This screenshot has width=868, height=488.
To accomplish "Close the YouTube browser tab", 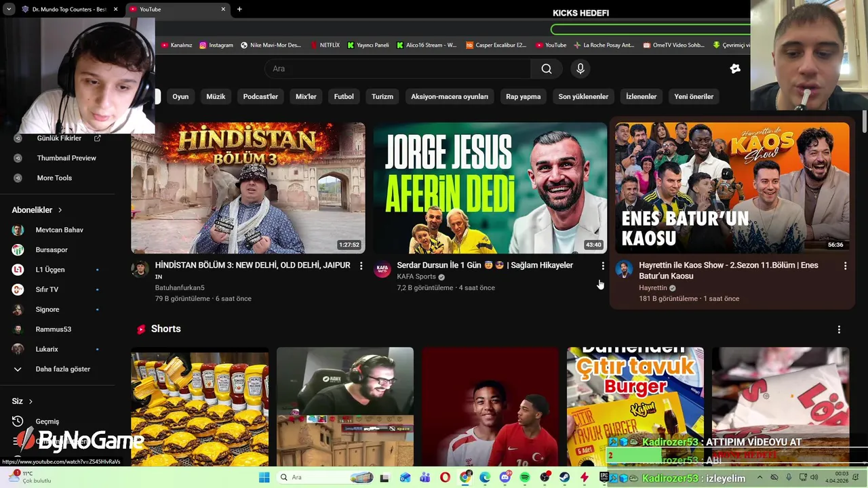I will [x=223, y=9].
